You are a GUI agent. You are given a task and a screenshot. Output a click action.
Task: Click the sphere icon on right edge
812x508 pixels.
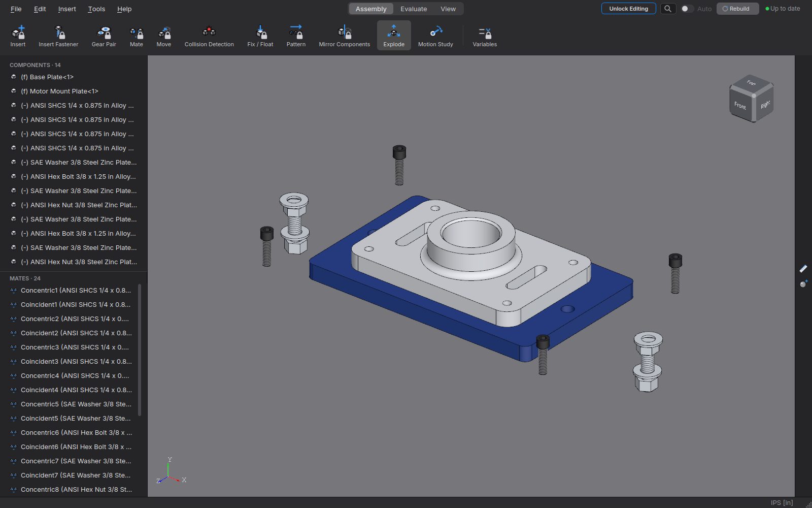[x=803, y=283]
